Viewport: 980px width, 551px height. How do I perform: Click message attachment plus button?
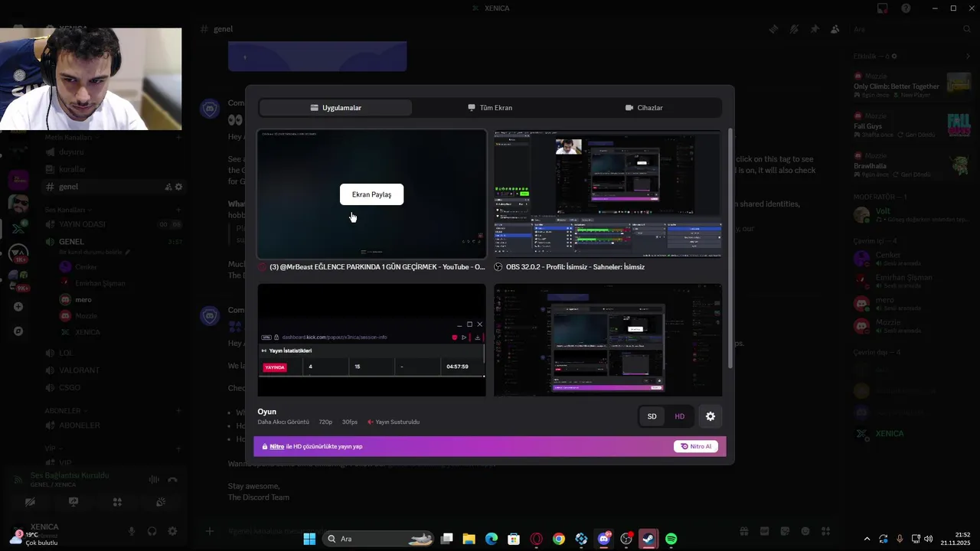point(210,531)
